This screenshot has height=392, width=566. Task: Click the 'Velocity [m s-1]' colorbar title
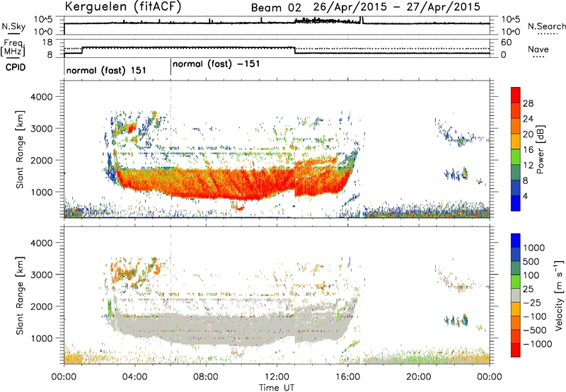coord(559,295)
